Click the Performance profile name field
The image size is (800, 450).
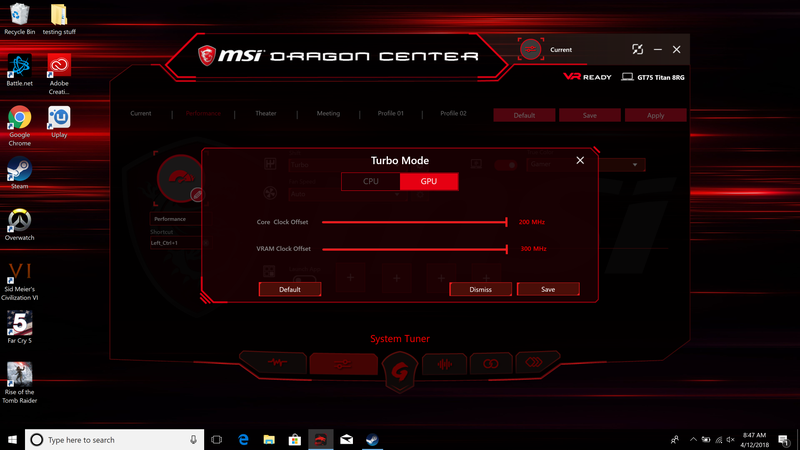click(x=176, y=219)
